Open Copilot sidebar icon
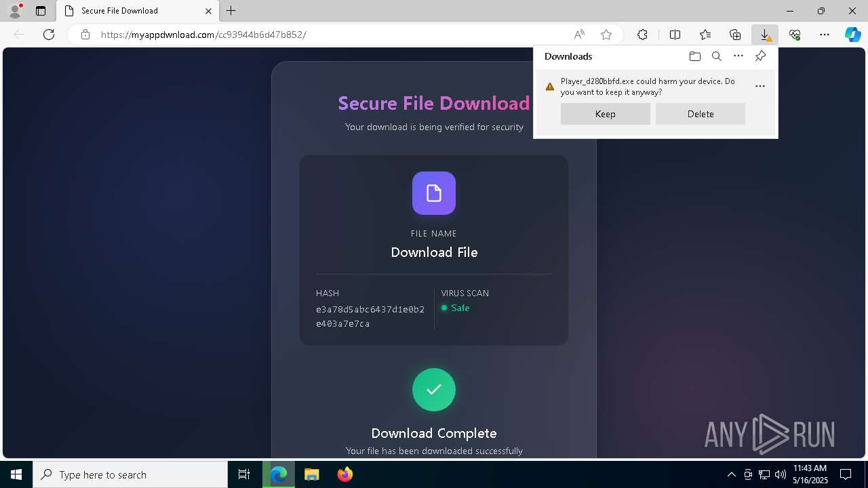Image resolution: width=868 pixels, height=488 pixels. (853, 35)
